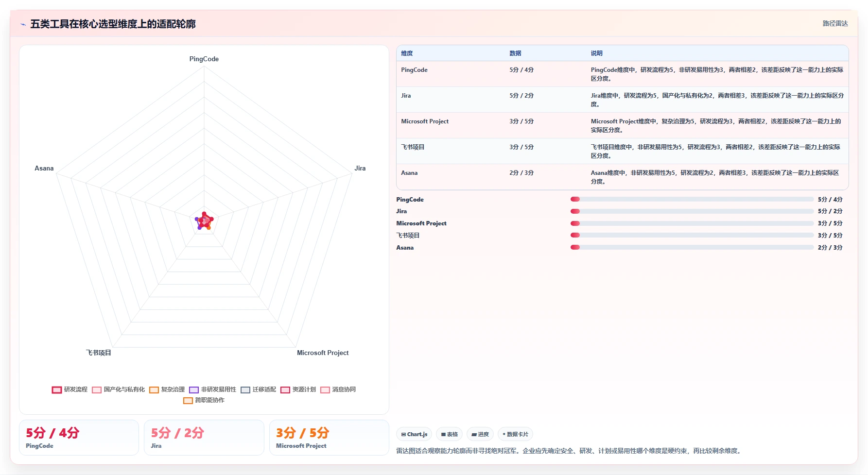Click the Chart.js chip
The image size is (868, 475).
click(414, 434)
